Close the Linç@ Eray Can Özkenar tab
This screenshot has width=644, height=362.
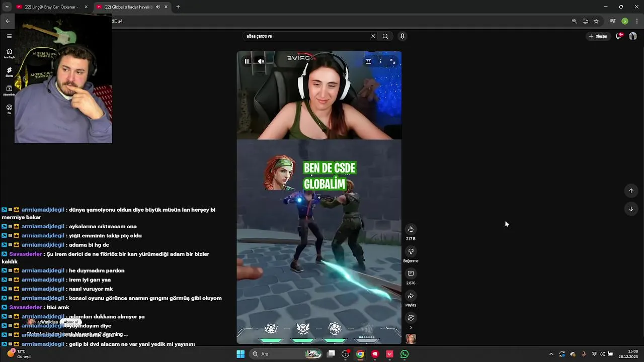pyautogui.click(x=86, y=7)
